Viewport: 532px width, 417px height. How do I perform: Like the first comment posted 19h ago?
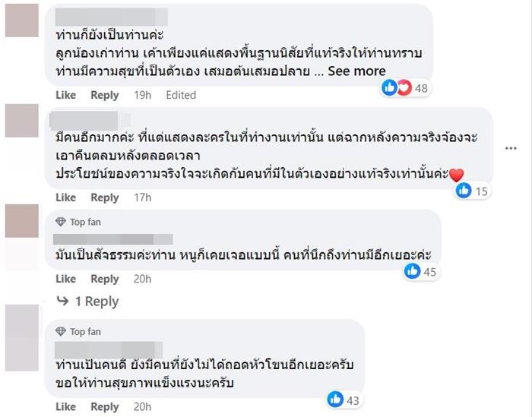point(66,95)
